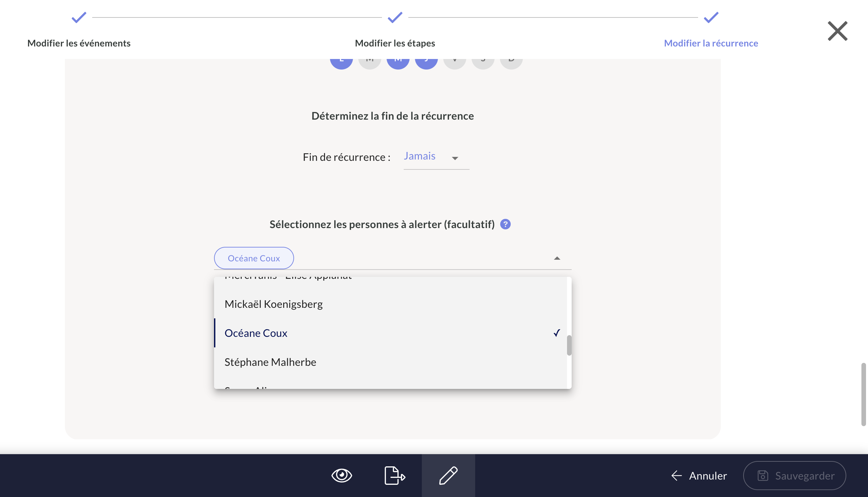Select Stéphane Malherbe in the list
868x497 pixels.
[x=270, y=362]
